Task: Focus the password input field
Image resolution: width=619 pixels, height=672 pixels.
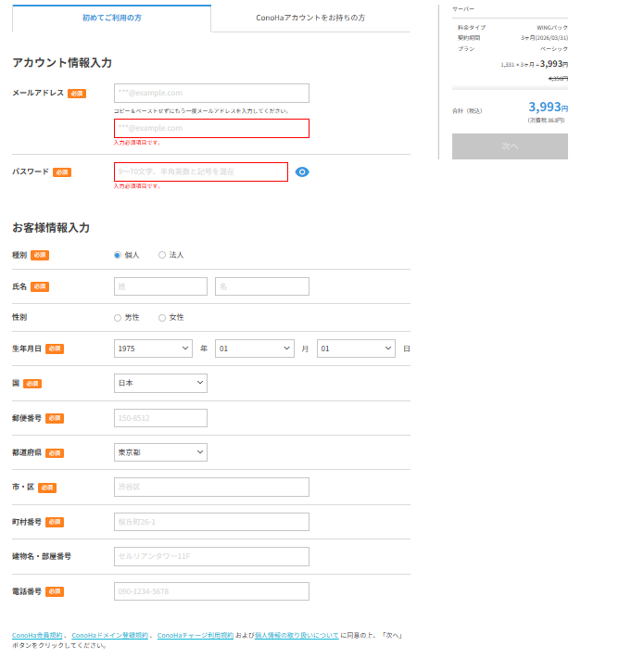Action: pos(201,171)
